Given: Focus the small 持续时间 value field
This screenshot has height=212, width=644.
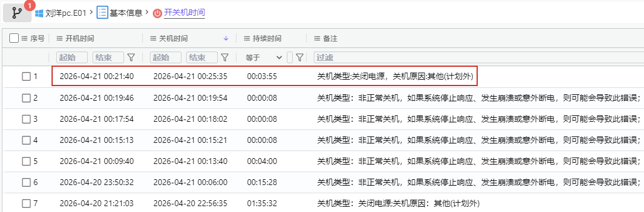Looking at the screenshot, I should pos(290,57).
